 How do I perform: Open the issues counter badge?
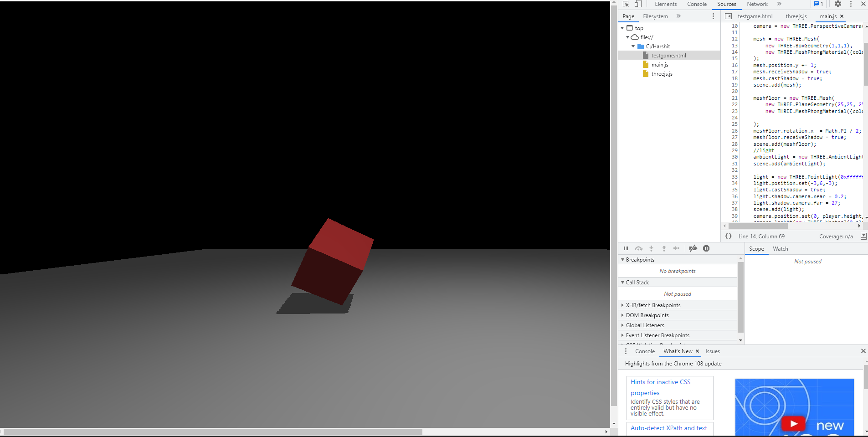click(x=818, y=4)
